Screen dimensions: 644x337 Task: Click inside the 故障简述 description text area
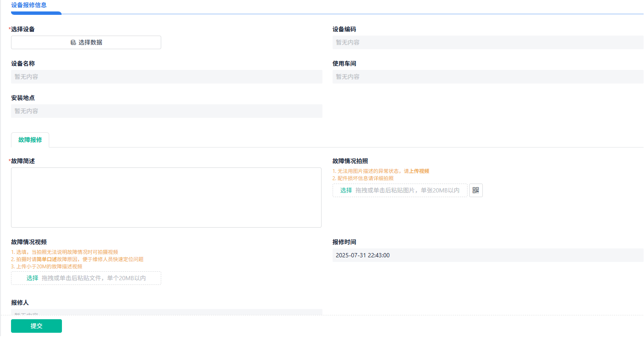pos(165,197)
